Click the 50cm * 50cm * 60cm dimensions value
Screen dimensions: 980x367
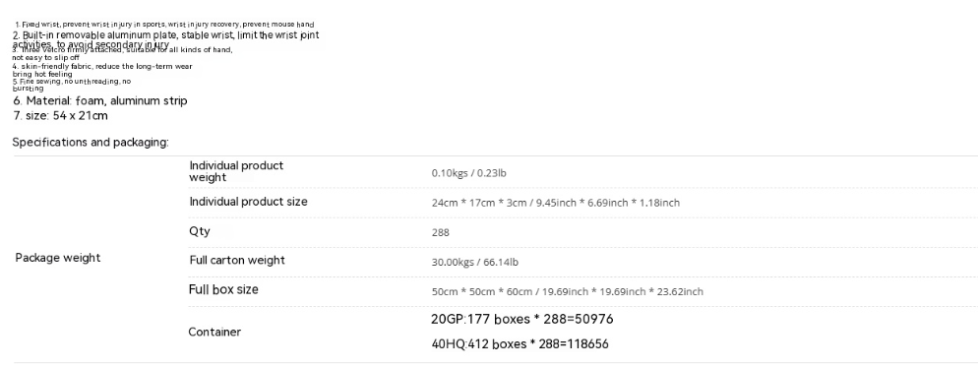click(567, 291)
